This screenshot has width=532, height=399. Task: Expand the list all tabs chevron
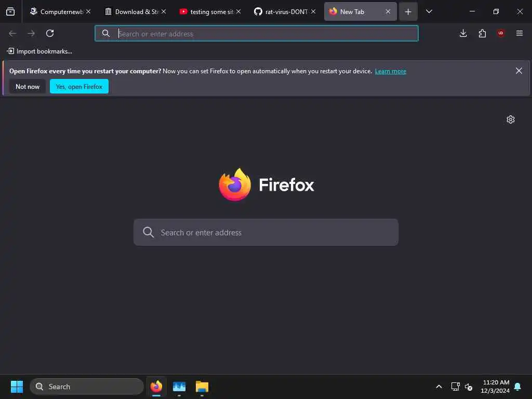(429, 11)
